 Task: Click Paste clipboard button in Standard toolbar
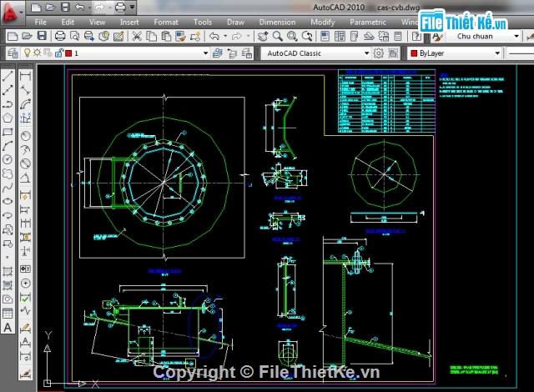(166, 36)
